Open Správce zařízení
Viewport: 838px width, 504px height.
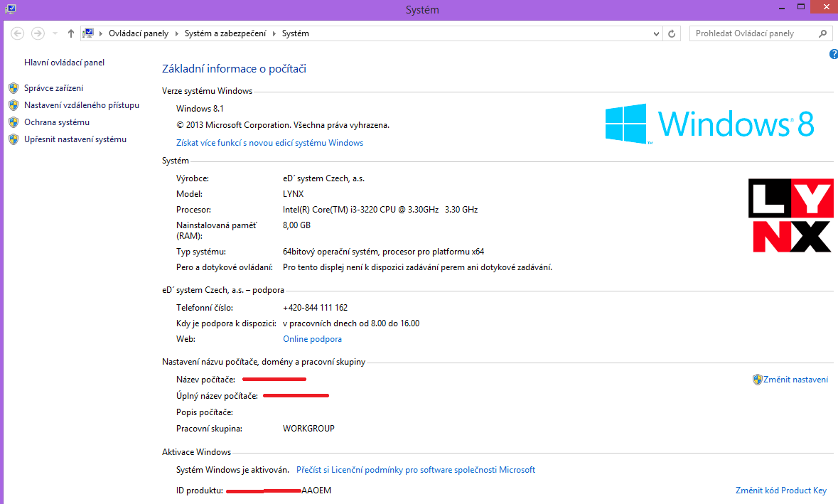coord(53,88)
